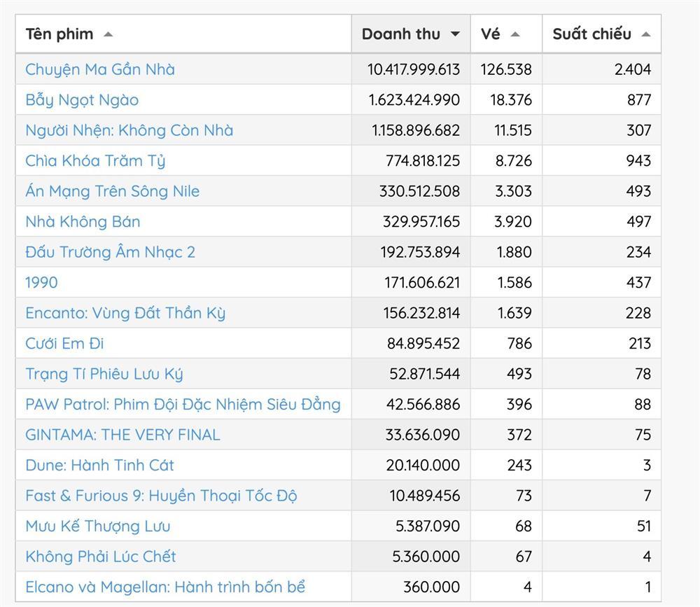700x607 pixels.
Task: Select the Doanh thu column header
Action: pos(401,34)
